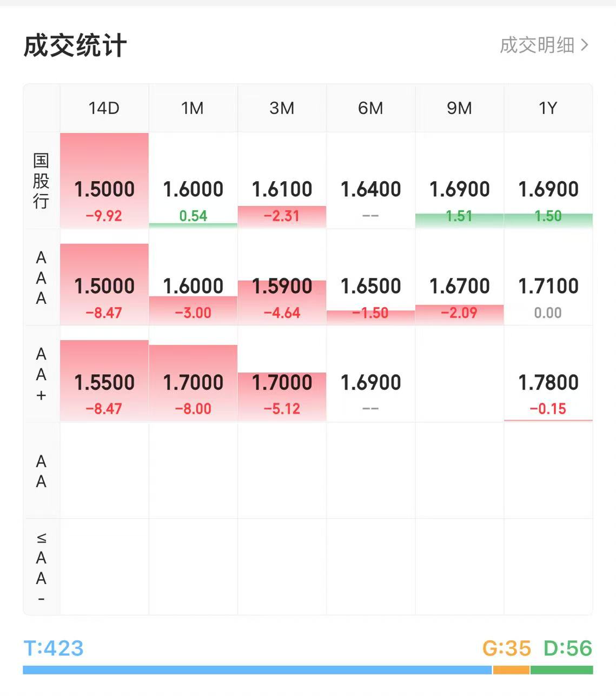Select the 14D column header
The image size is (616, 696).
(104, 108)
